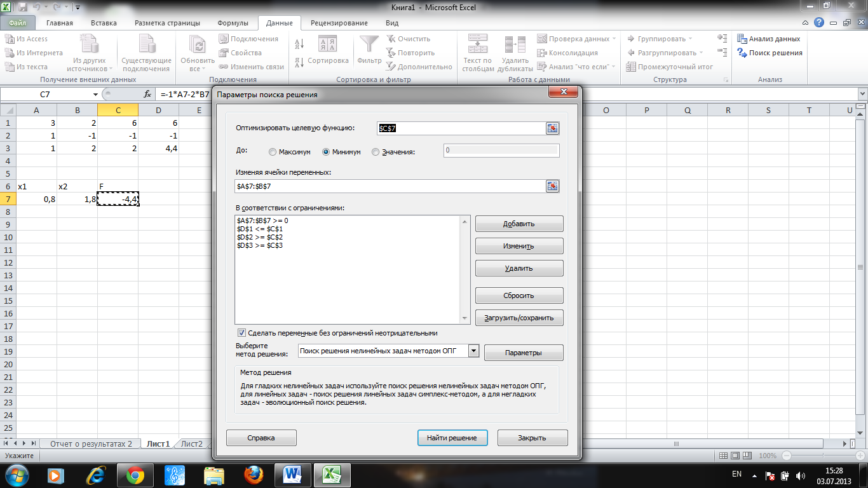This screenshot has height=488, width=868.
Task: Expand the What-If Analysis (Анализ "что если") dropdown
Action: (x=613, y=67)
